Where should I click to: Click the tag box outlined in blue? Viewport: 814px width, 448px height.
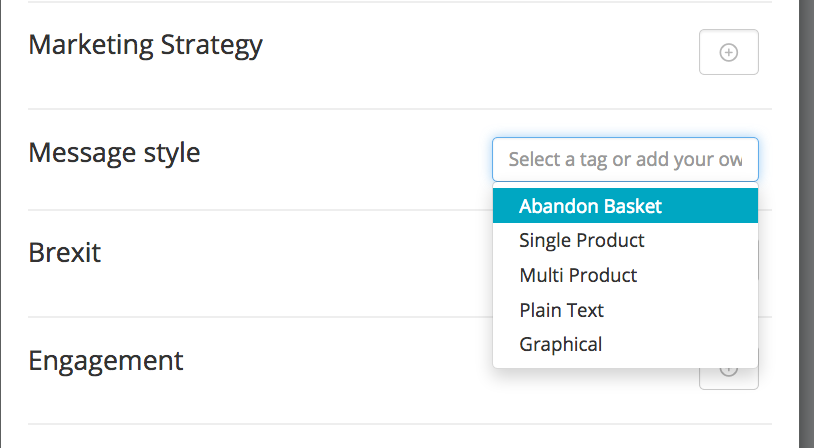pos(625,159)
